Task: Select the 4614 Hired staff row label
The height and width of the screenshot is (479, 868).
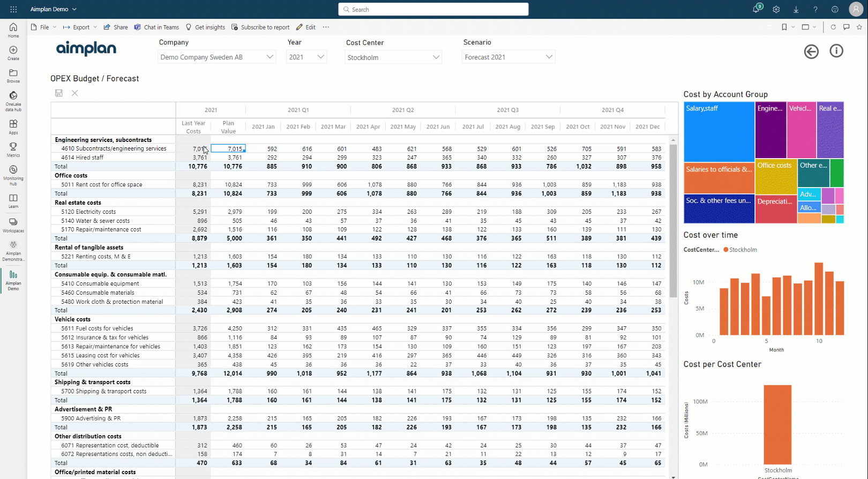Action: [82, 158]
